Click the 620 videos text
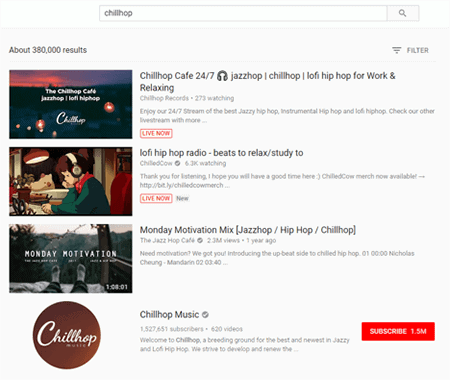450x380 pixels. click(227, 329)
